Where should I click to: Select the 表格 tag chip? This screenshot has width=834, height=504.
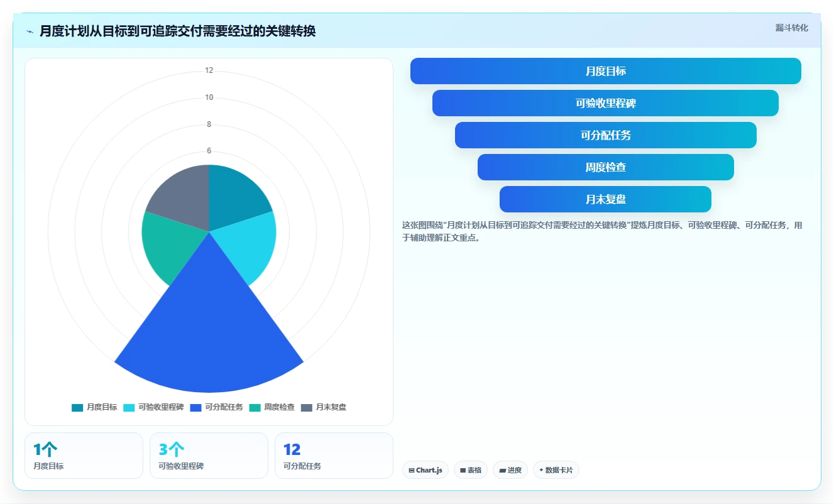point(471,470)
